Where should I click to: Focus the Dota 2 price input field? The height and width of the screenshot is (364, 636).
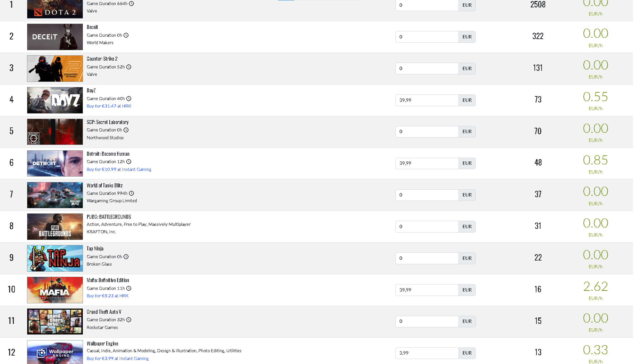pyautogui.click(x=427, y=5)
